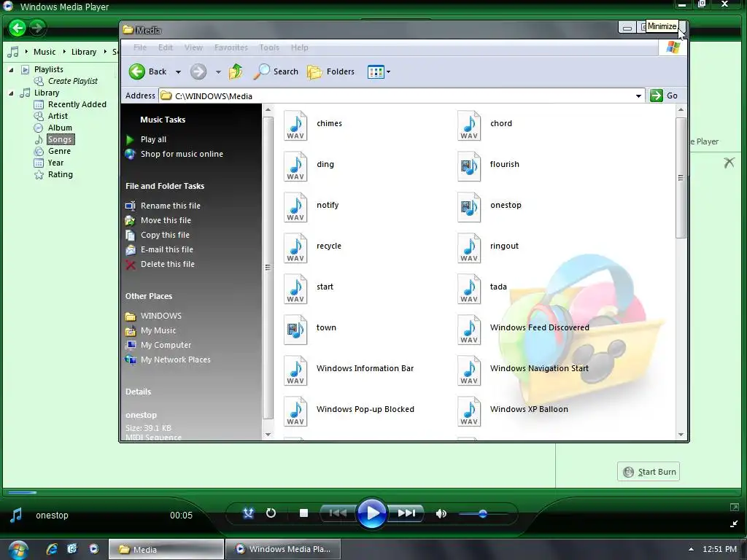This screenshot has width=747, height=560.
Task: Open the View menu
Action: click(193, 47)
